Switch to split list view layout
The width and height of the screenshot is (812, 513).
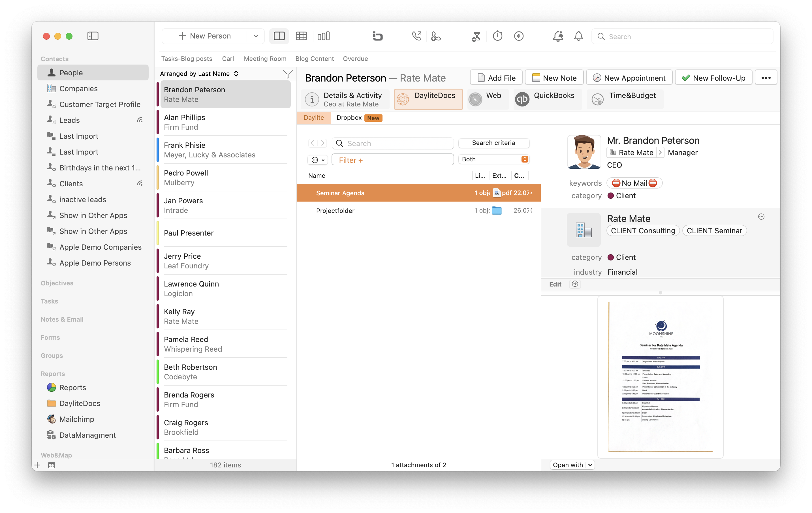(279, 36)
